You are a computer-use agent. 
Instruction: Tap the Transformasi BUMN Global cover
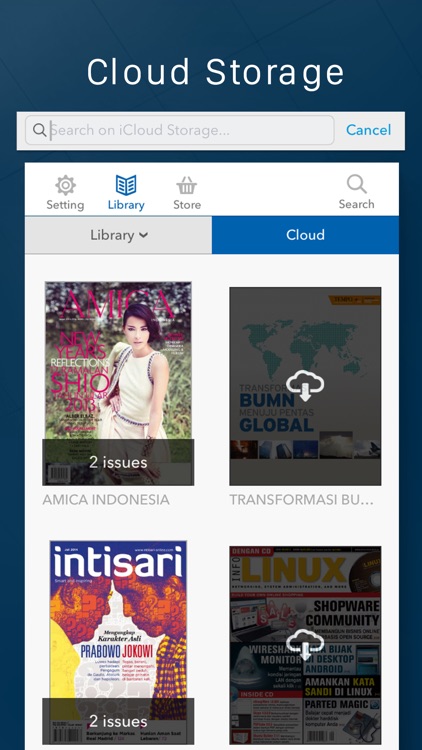pyautogui.click(x=305, y=386)
